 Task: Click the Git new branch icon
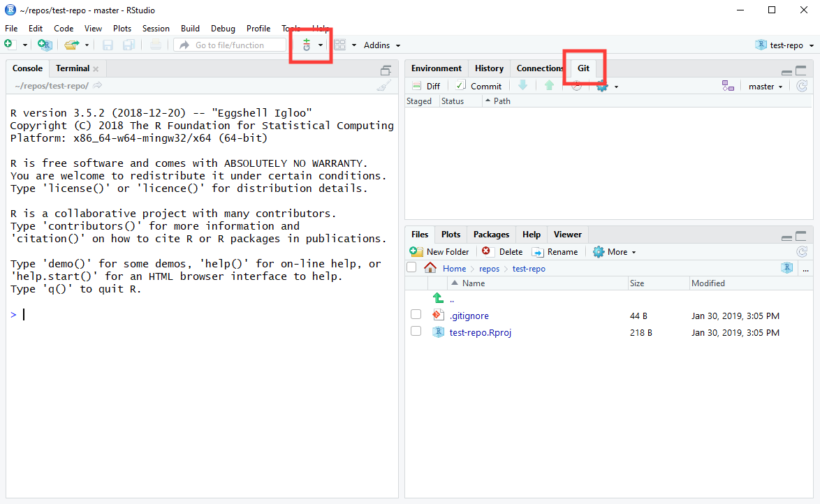728,86
